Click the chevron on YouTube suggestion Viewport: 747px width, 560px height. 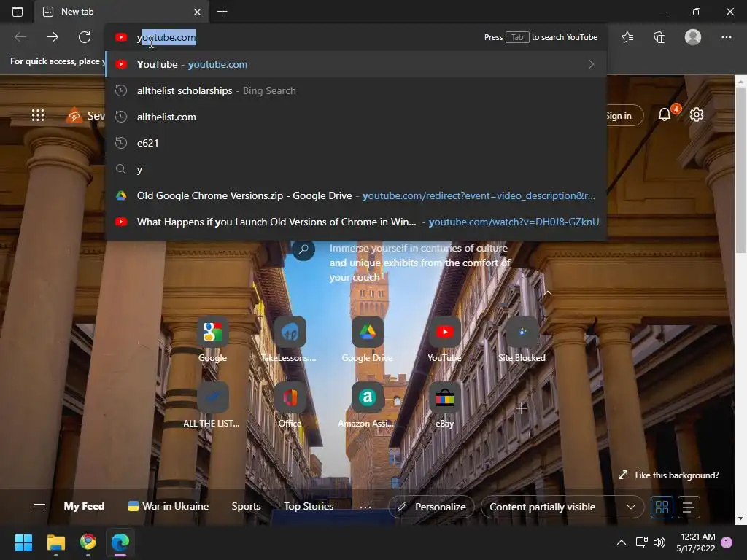(x=591, y=64)
